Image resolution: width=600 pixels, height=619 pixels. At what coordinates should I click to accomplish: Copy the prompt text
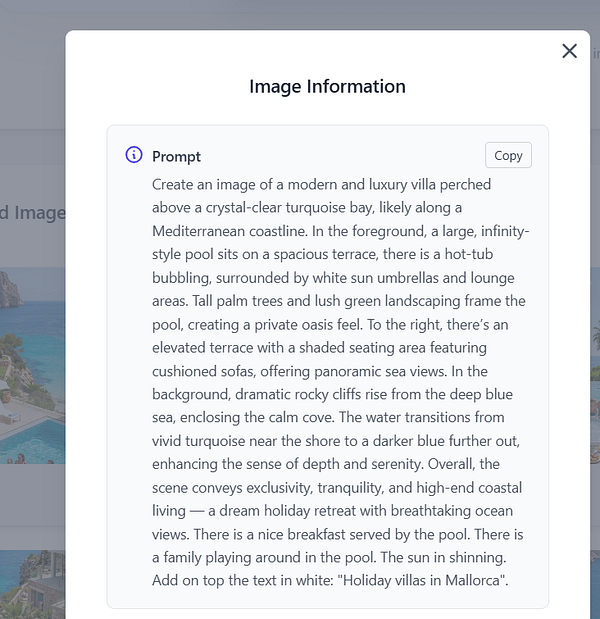click(x=508, y=155)
